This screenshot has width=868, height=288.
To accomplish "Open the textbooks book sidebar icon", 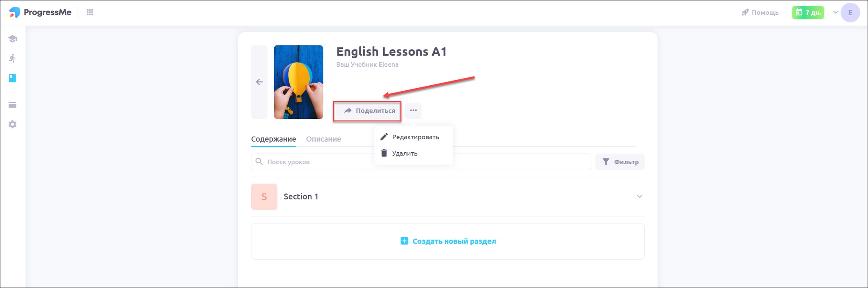I will point(13,78).
